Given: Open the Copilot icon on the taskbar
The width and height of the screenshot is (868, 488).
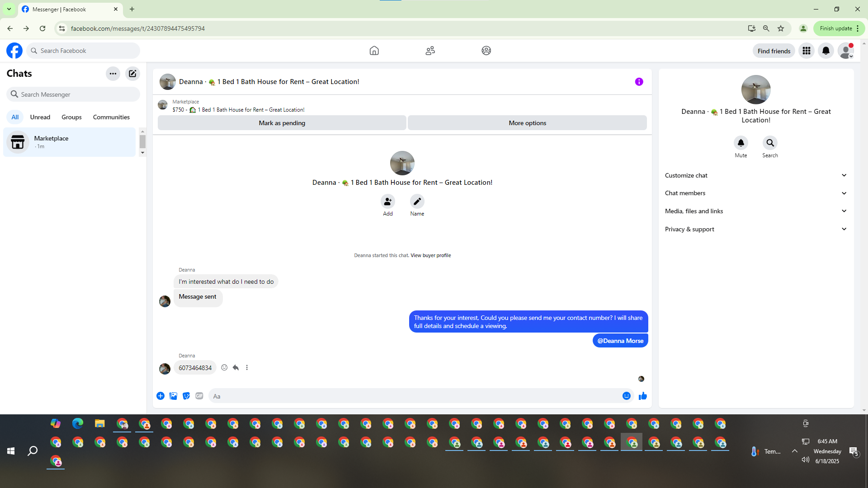Looking at the screenshot, I should pyautogui.click(x=56, y=424).
